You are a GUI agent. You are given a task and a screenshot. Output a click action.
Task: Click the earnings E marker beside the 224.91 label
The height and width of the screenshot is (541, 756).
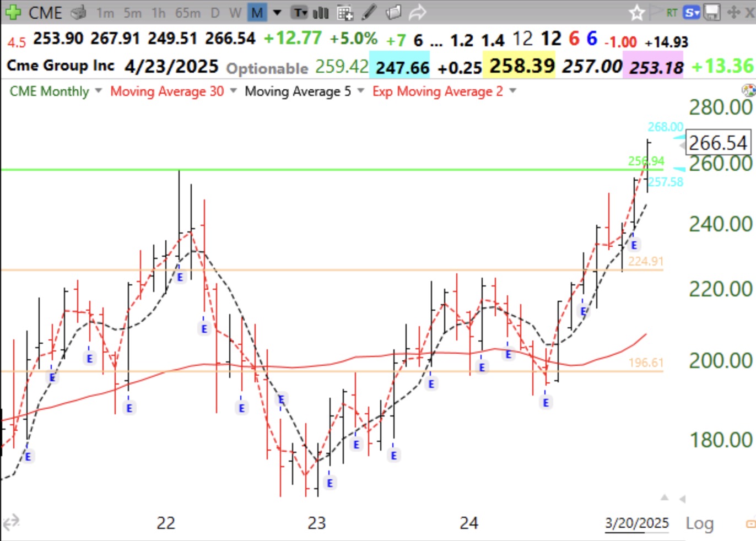click(634, 245)
